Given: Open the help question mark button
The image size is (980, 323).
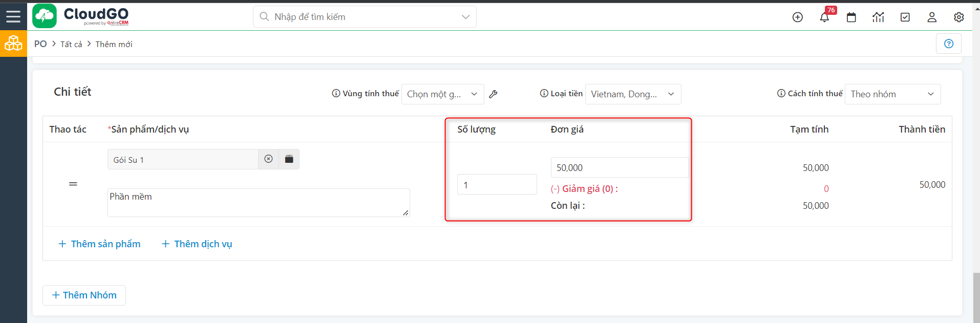Looking at the screenshot, I should (949, 44).
